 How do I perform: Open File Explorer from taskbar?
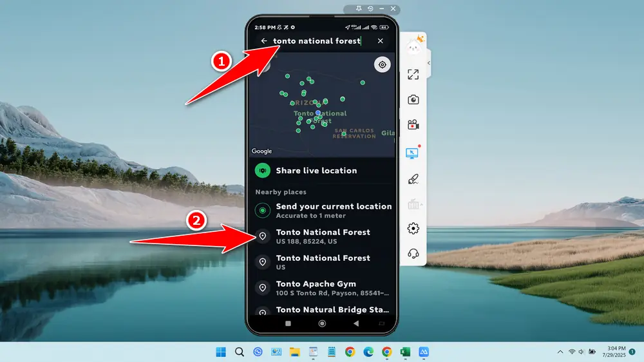point(294,352)
